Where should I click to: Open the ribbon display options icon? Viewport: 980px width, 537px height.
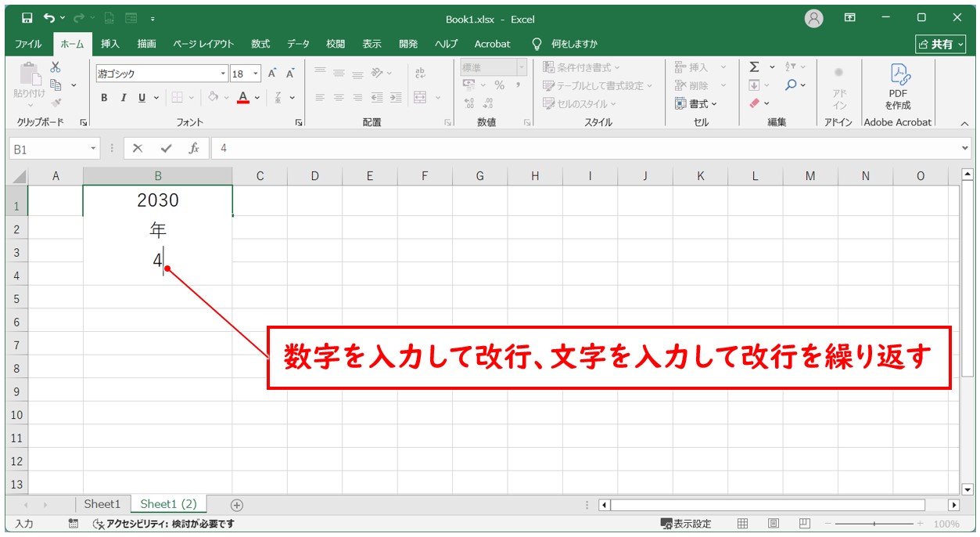pyautogui.click(x=850, y=17)
